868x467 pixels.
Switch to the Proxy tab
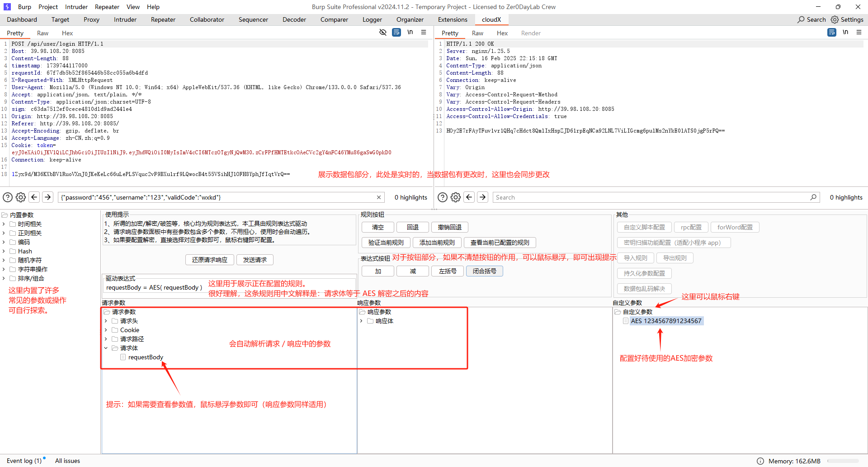(x=91, y=19)
